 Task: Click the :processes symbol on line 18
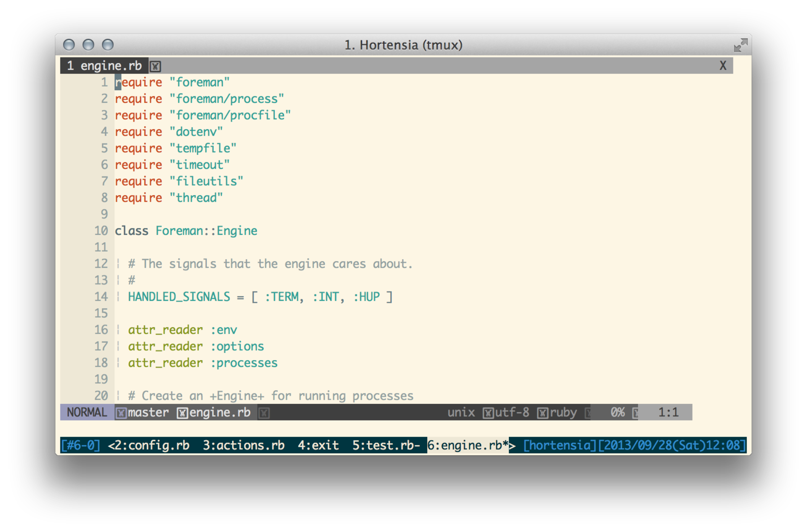click(244, 363)
